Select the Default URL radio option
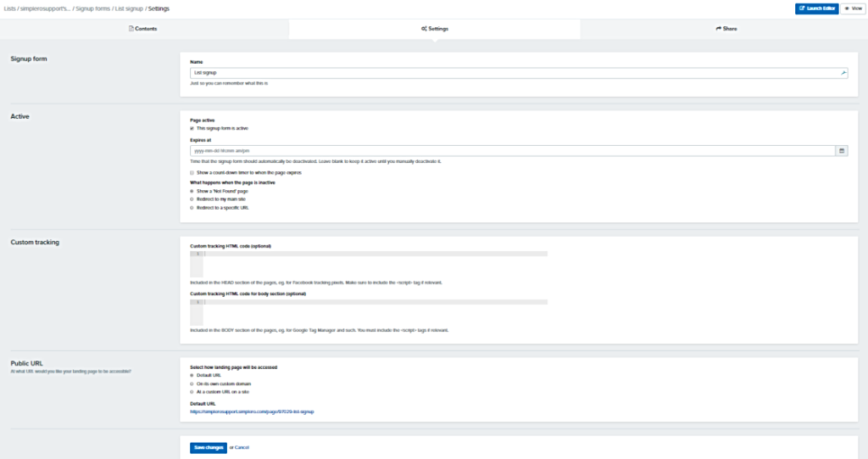Screen dimensions: 868x459 click(192, 375)
